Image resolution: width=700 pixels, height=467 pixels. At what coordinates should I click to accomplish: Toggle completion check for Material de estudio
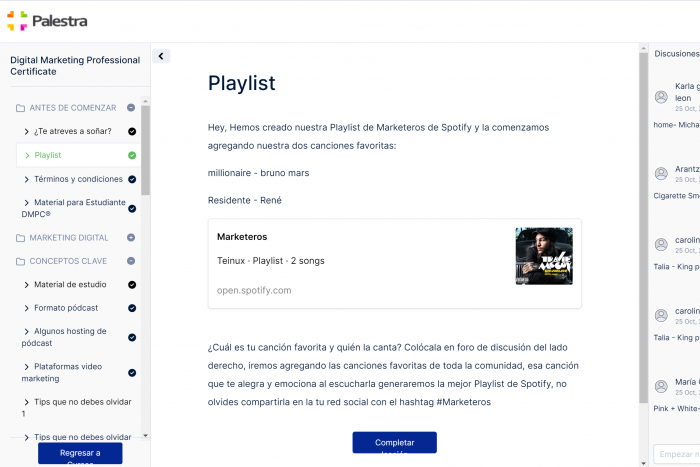tap(132, 285)
